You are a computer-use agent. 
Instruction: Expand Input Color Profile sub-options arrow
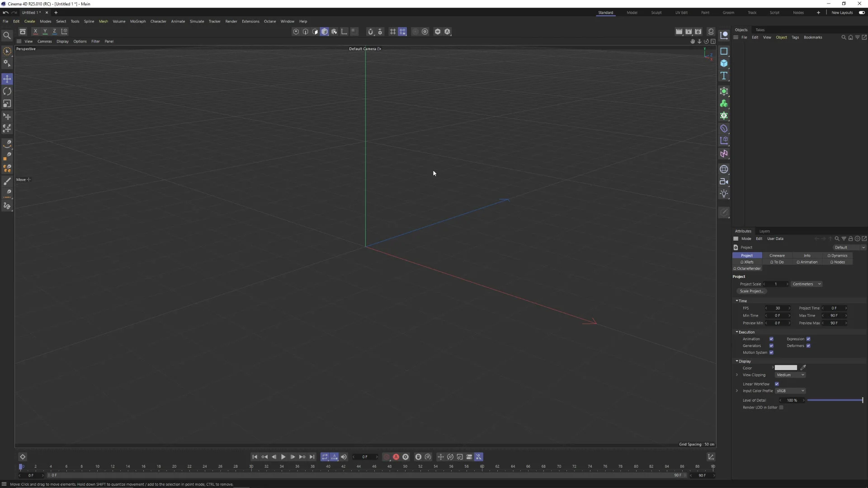click(x=737, y=391)
